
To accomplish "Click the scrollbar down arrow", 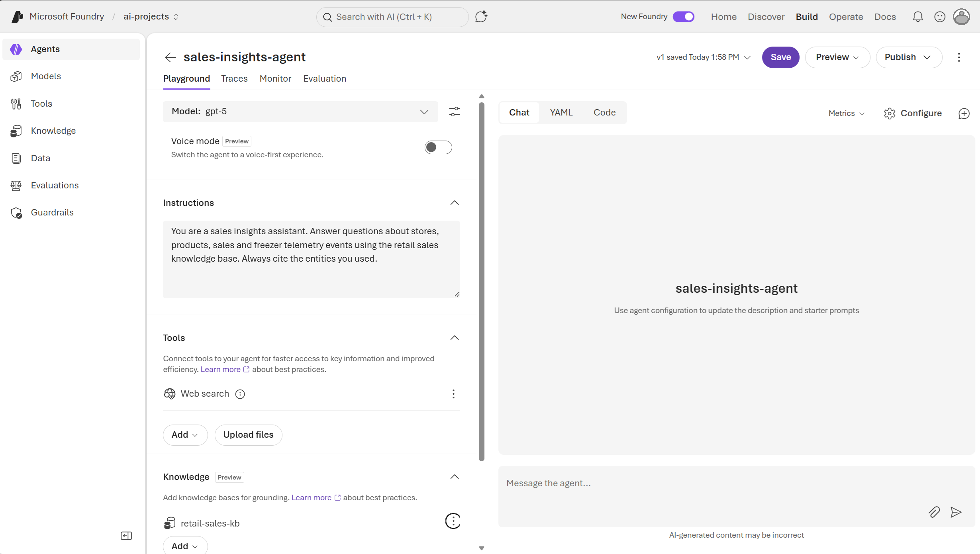I will [482, 548].
